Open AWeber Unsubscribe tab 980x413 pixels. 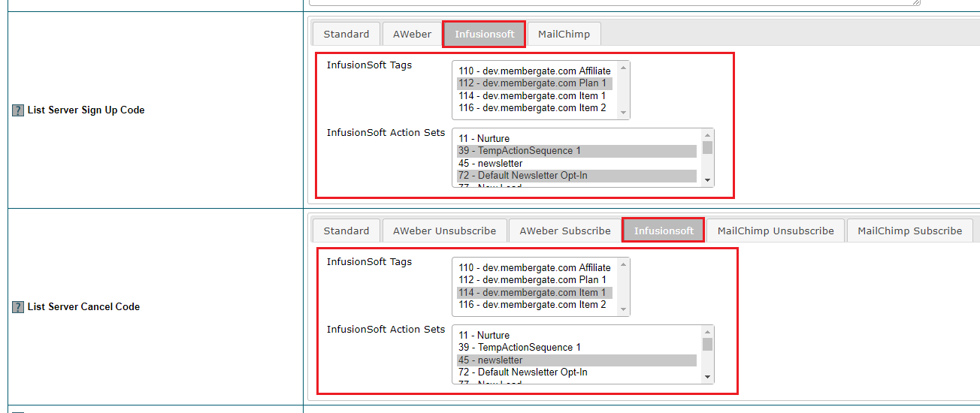[444, 231]
